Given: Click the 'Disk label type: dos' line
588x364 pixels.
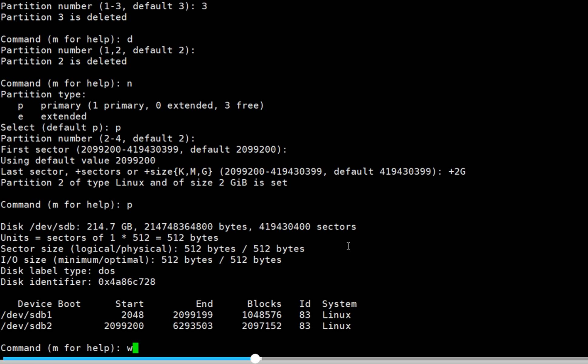Looking at the screenshot, I should coord(58,271).
